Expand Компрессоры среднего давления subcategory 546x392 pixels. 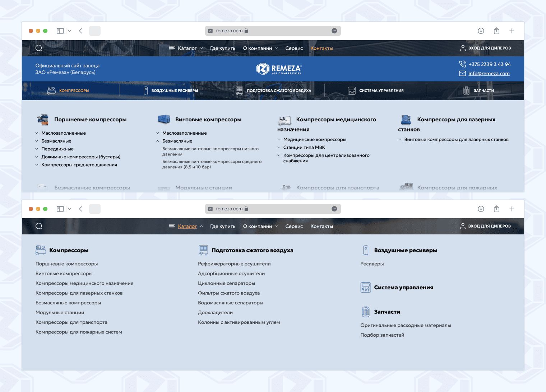point(37,165)
